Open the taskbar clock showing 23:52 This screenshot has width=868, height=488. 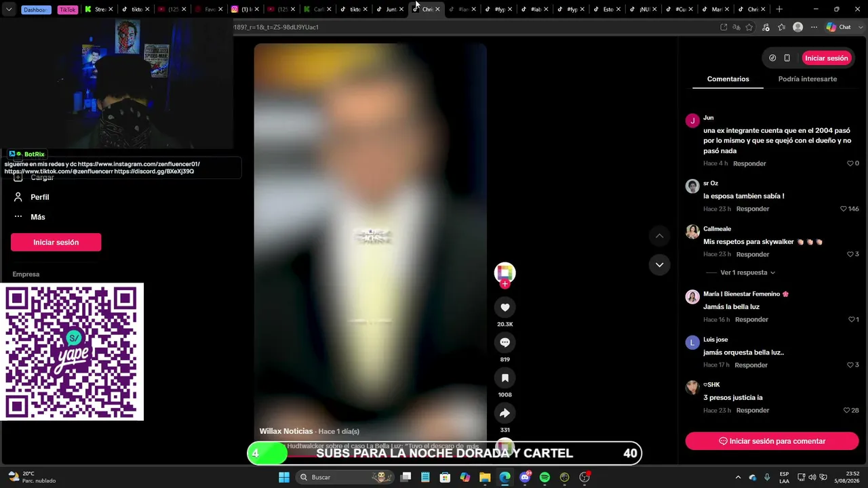pos(848,477)
